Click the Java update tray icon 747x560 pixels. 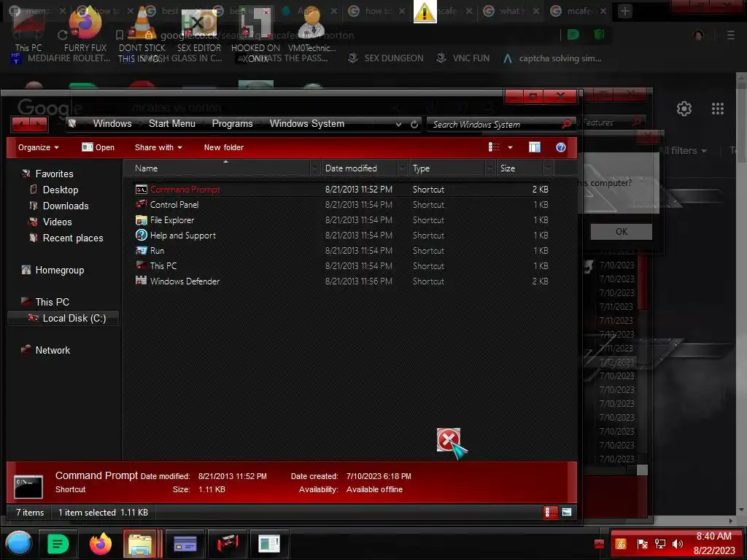pos(621,544)
